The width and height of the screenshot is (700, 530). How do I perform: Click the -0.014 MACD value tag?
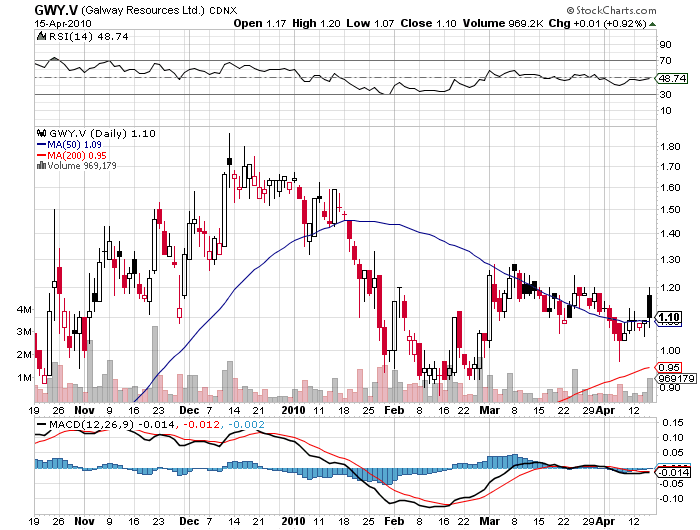point(673,472)
